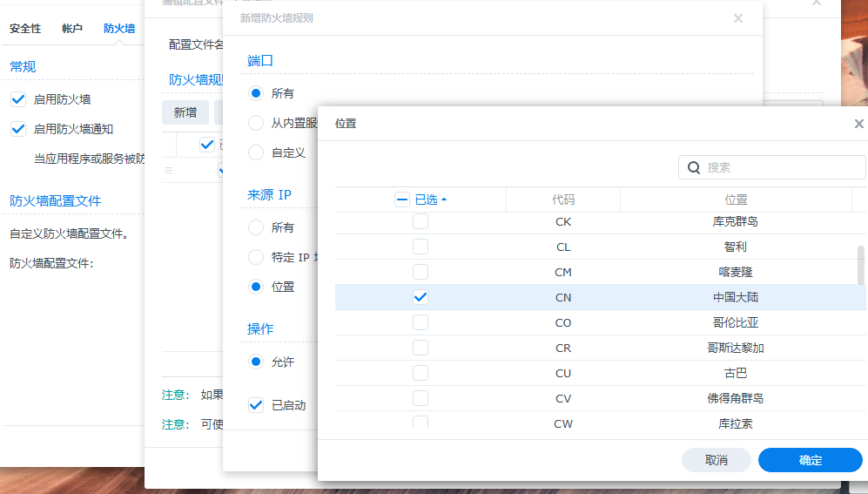Sort list by 代码 column header
The width and height of the screenshot is (868, 494).
point(563,200)
